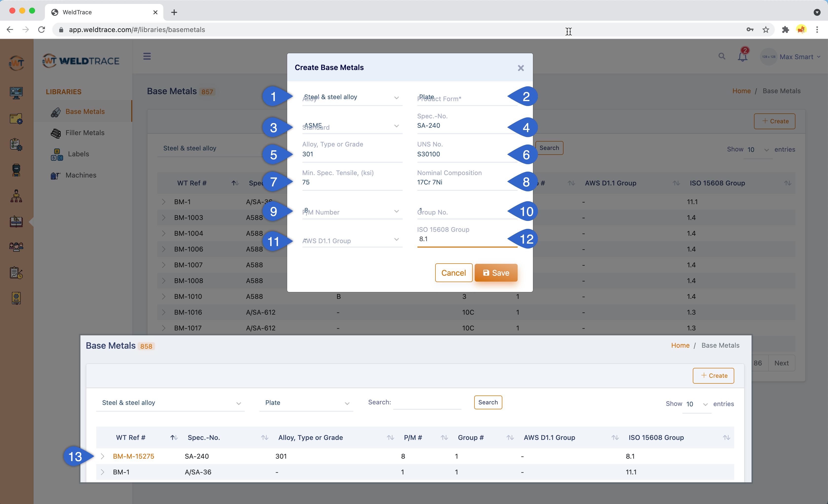Open the Alloy dropdown showing Steel & steel alloy

[352, 97]
